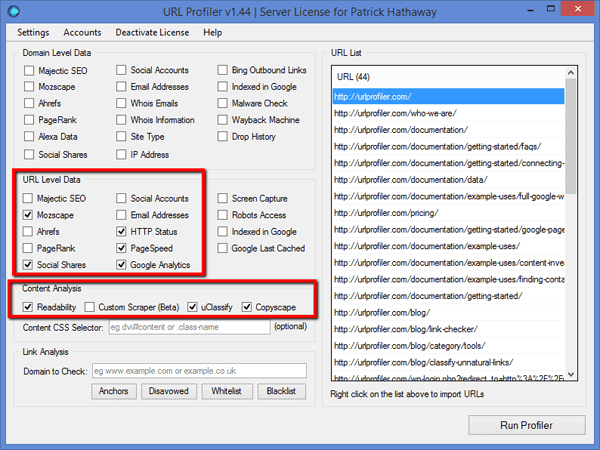Check Alexa Data option

[x=29, y=136]
